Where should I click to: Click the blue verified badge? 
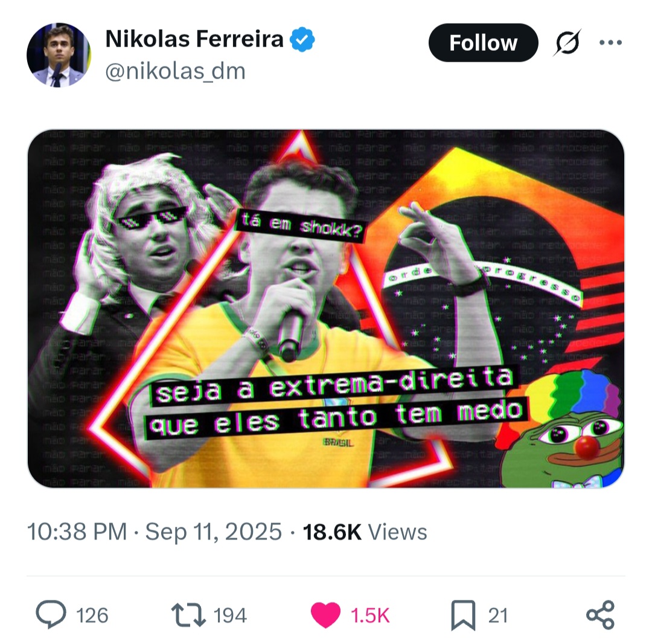[302, 39]
